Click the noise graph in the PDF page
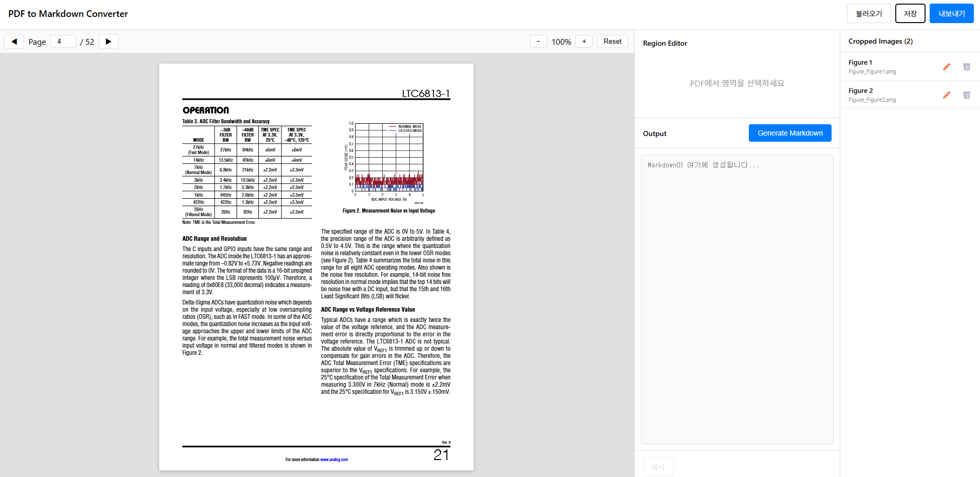 click(389, 159)
